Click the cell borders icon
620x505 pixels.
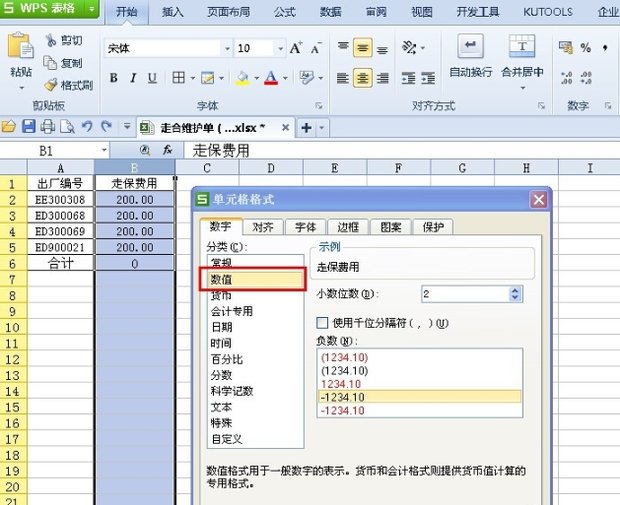point(179,78)
